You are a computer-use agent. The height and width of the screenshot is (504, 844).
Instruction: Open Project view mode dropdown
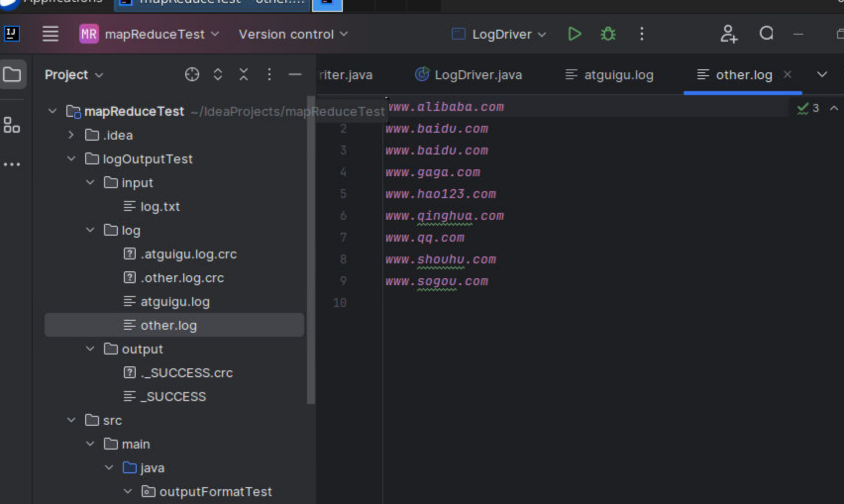click(x=74, y=75)
